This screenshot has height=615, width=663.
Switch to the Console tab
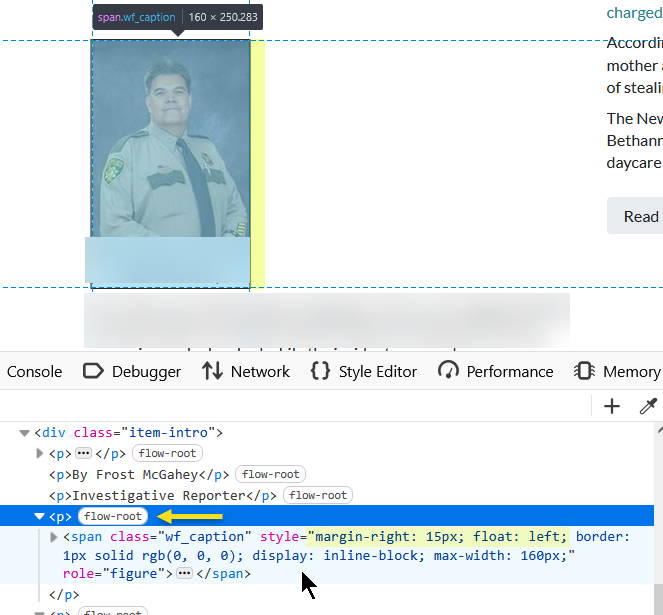click(x=34, y=371)
